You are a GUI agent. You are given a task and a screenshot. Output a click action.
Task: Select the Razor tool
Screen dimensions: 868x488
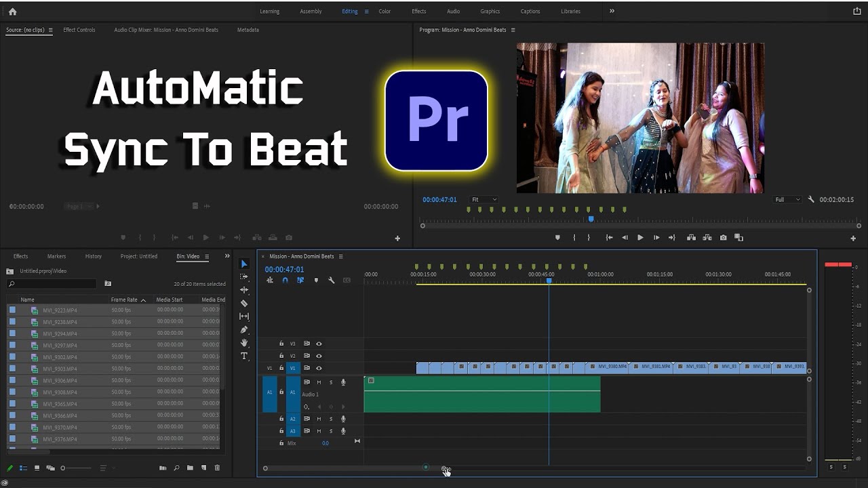[x=244, y=303]
